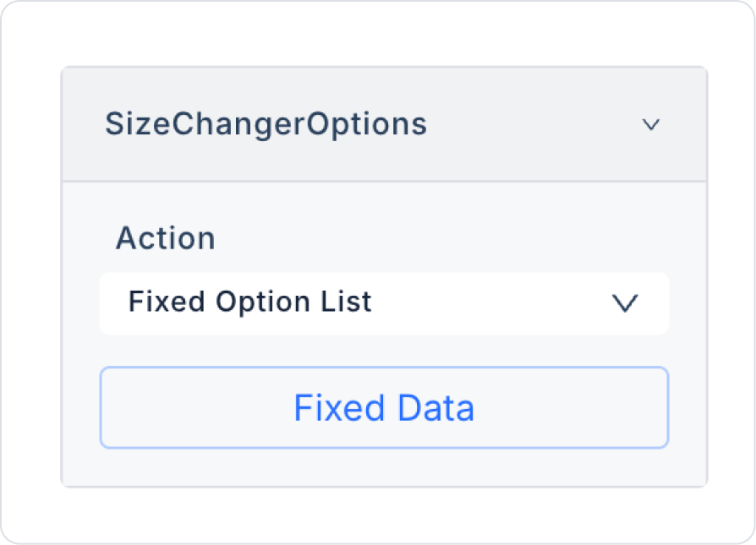756x545 pixels.
Task: Click the outlined Fixed Data button
Action: 384,407
